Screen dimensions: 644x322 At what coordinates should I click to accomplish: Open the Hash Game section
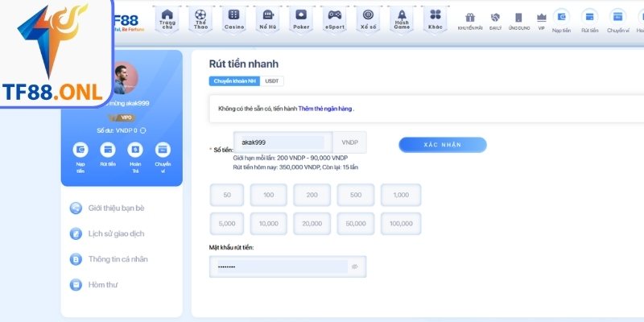[x=402, y=20]
